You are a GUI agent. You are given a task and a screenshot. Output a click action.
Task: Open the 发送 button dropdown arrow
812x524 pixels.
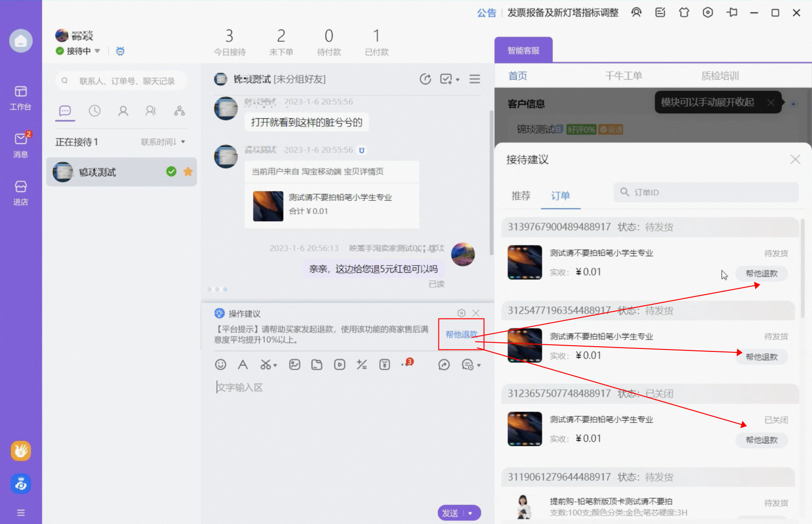click(x=470, y=513)
